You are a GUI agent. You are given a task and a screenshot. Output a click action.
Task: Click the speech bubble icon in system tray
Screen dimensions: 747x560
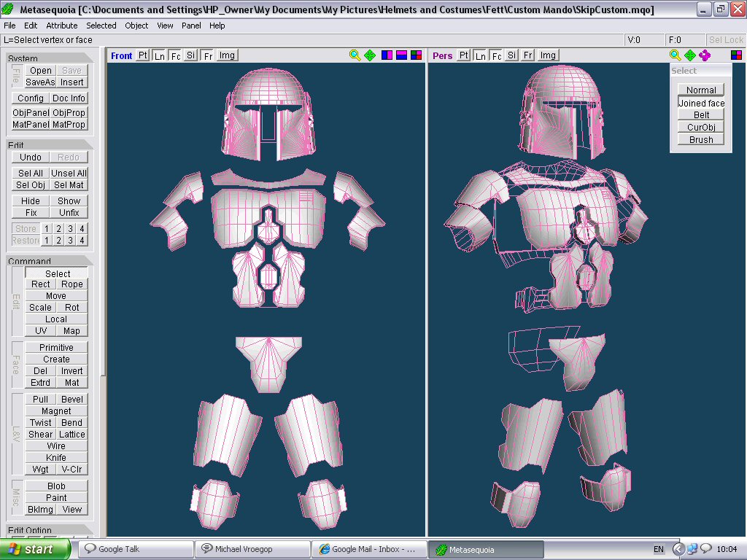[x=705, y=548]
